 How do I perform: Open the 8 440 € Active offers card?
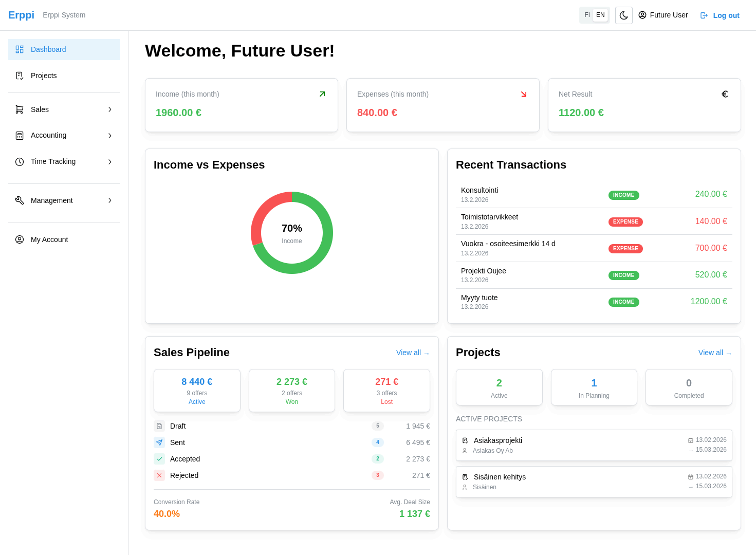197,391
